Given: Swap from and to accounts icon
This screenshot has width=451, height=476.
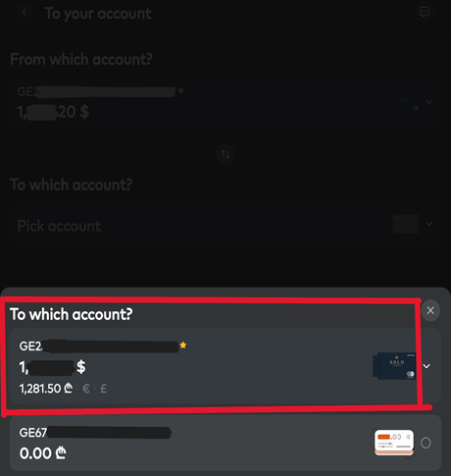Looking at the screenshot, I should (x=225, y=154).
